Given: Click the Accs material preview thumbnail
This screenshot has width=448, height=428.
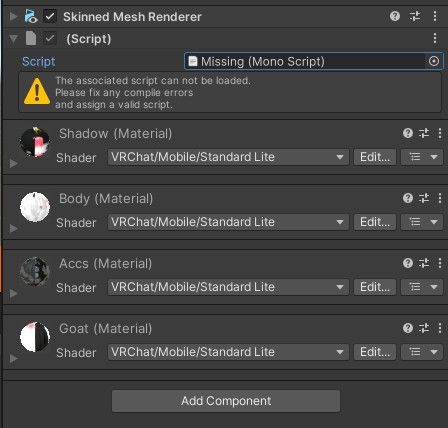Looking at the screenshot, I should point(35,272).
